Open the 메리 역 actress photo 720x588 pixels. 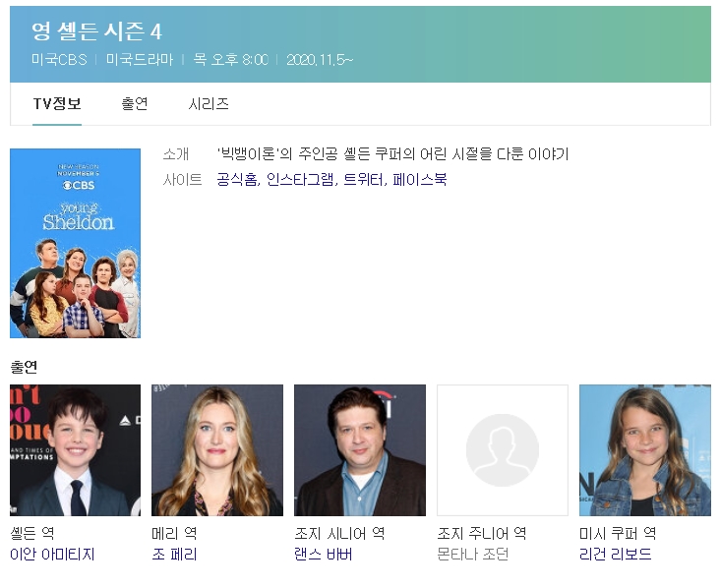point(217,450)
